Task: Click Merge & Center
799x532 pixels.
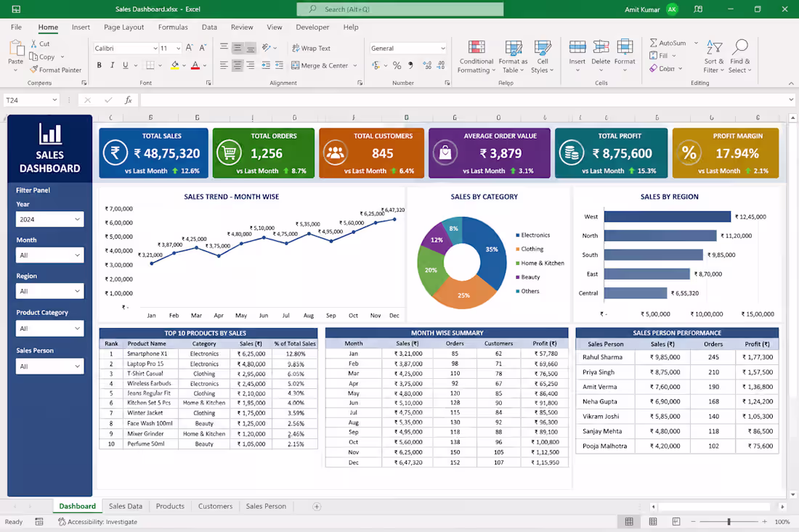Action: [320, 65]
